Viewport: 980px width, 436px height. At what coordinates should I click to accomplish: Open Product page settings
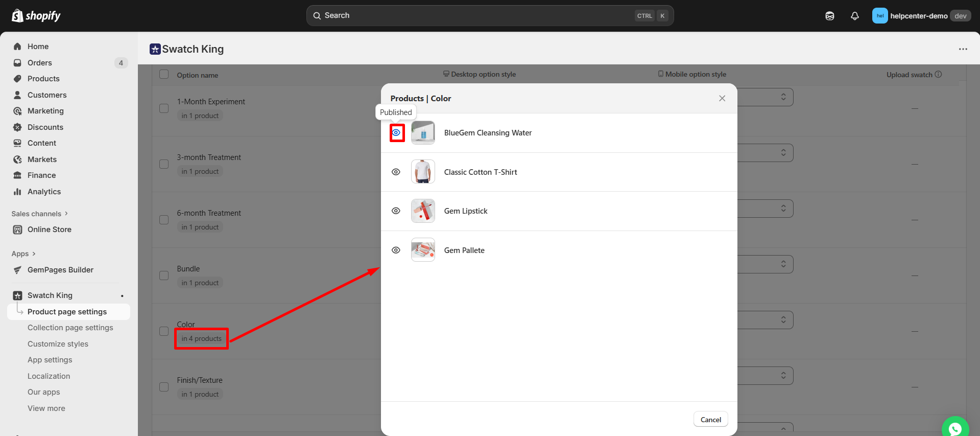(68, 312)
